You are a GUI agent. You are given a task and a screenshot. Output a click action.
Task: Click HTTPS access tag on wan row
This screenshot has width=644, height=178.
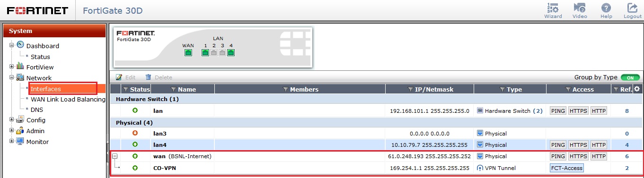pos(578,156)
